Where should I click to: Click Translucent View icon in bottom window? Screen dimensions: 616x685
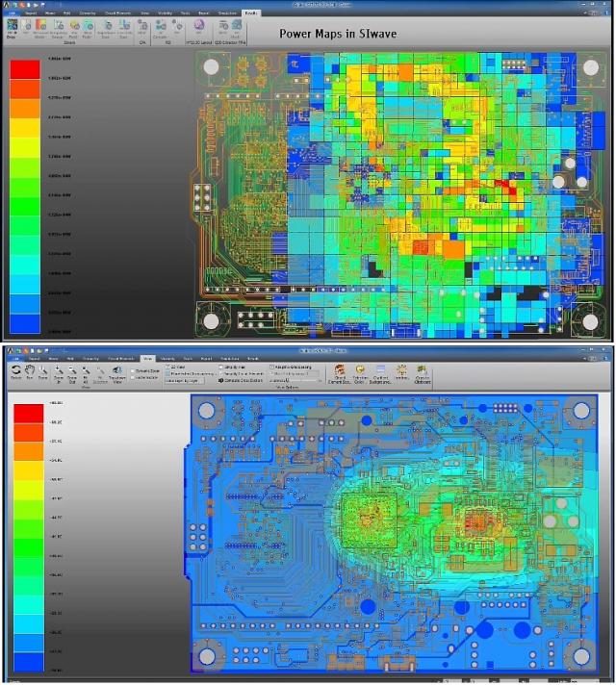(x=117, y=375)
